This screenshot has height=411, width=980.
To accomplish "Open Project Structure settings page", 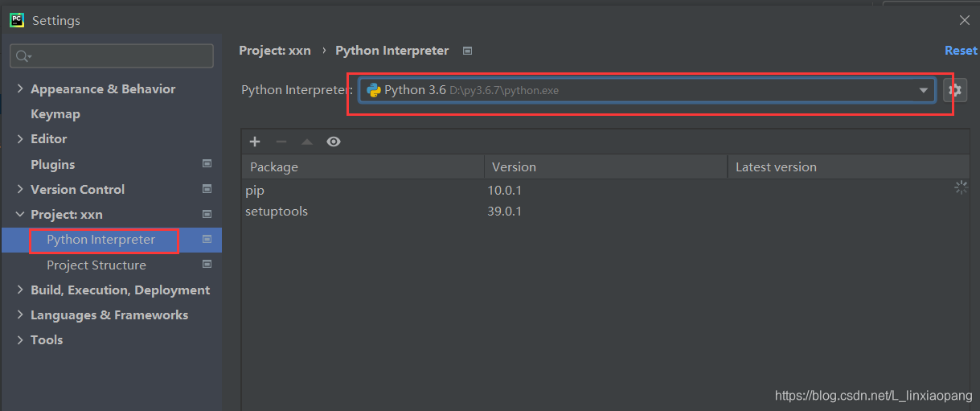I will (x=96, y=265).
